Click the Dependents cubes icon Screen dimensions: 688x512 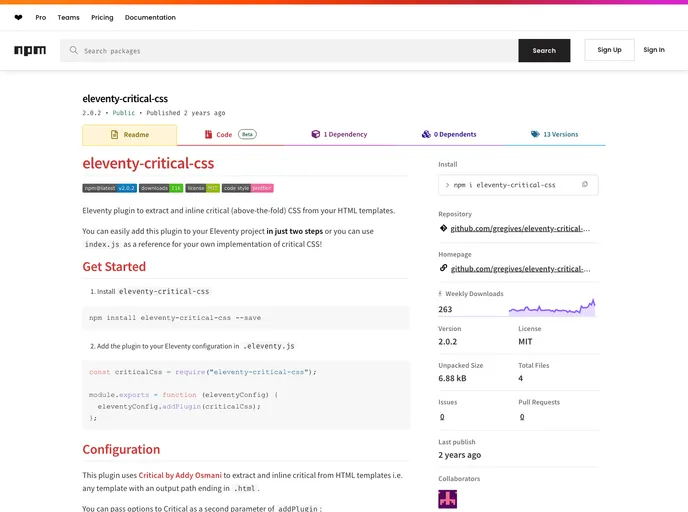click(x=426, y=134)
